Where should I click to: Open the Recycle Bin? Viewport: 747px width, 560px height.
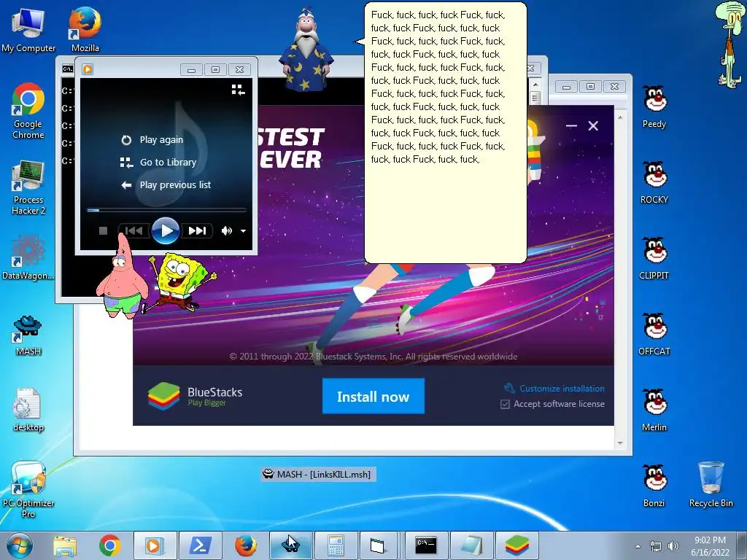pos(711,484)
